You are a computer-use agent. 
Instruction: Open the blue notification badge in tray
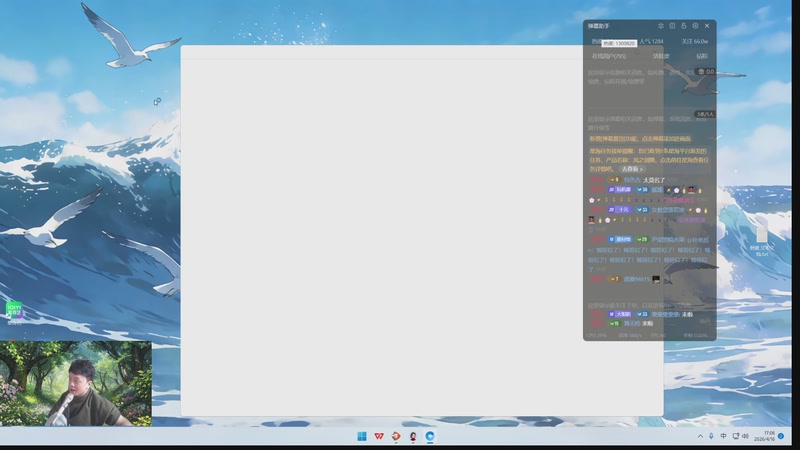click(x=781, y=436)
